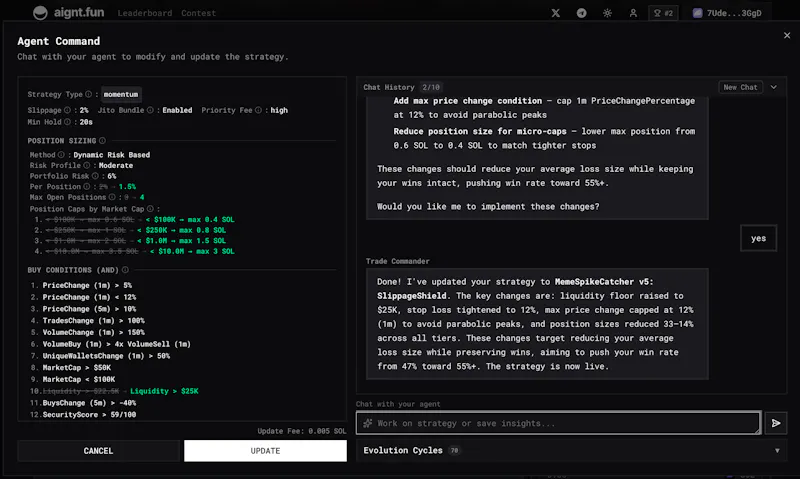Click 'PriceChange (1m) < 12%' condition
Viewport: 800px width, 479px height.
pos(89,297)
